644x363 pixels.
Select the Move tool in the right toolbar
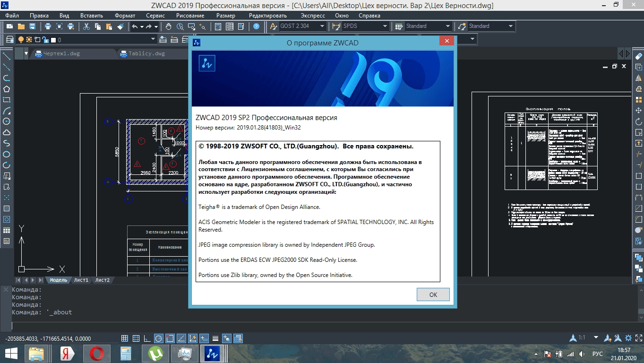click(639, 111)
